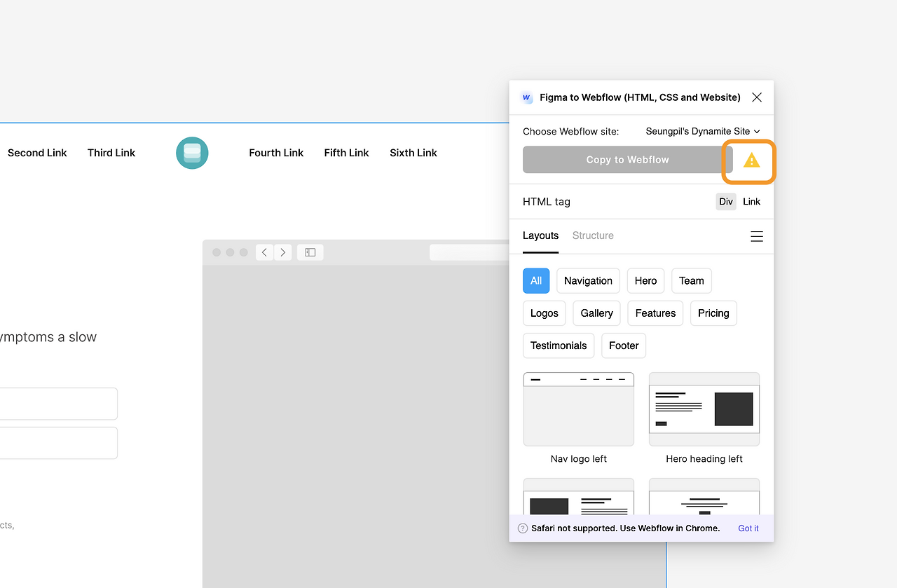Switch to the Structure tab
The width and height of the screenshot is (897, 588).
tap(592, 235)
